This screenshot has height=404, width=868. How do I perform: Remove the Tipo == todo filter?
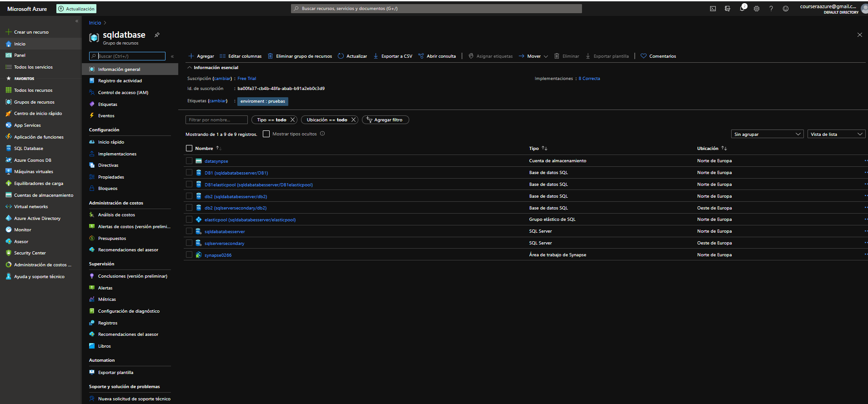pyautogui.click(x=293, y=120)
